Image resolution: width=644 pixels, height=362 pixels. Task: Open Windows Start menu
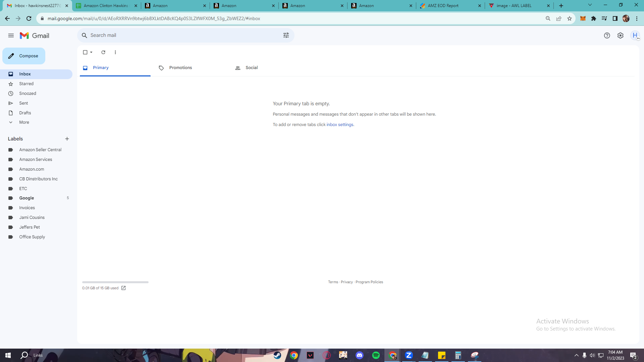pos(8,355)
